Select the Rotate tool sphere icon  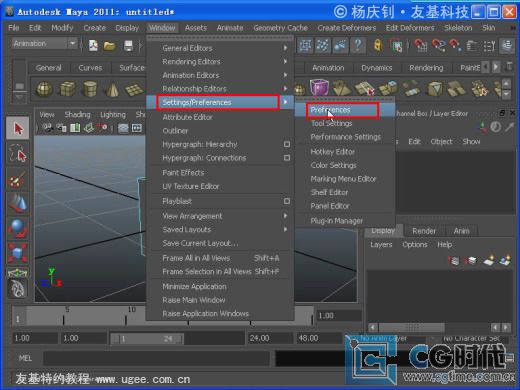click(x=18, y=228)
